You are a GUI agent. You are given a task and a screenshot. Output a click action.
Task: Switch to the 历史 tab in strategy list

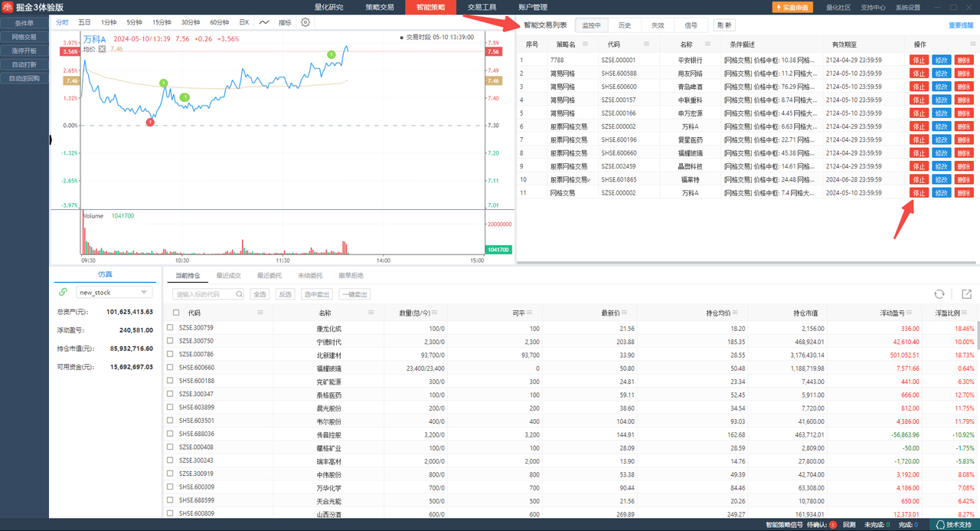[625, 25]
